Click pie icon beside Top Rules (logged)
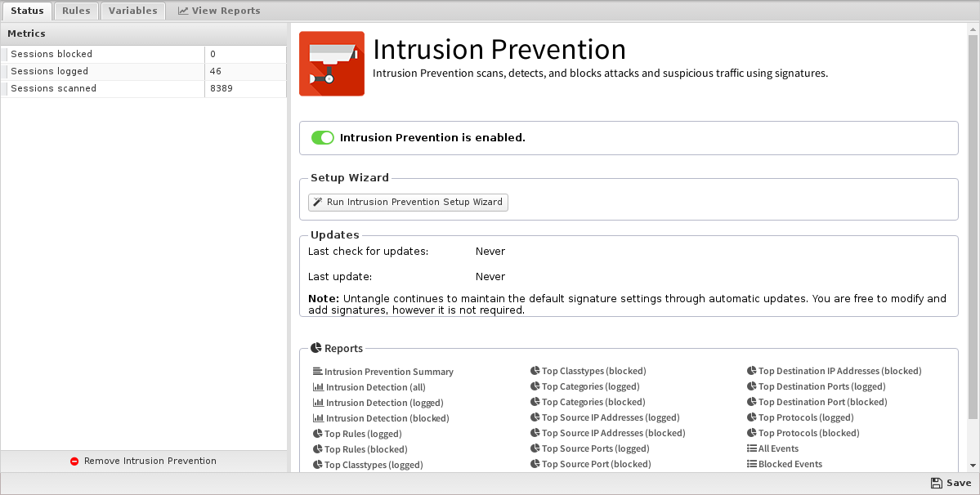 coord(318,434)
